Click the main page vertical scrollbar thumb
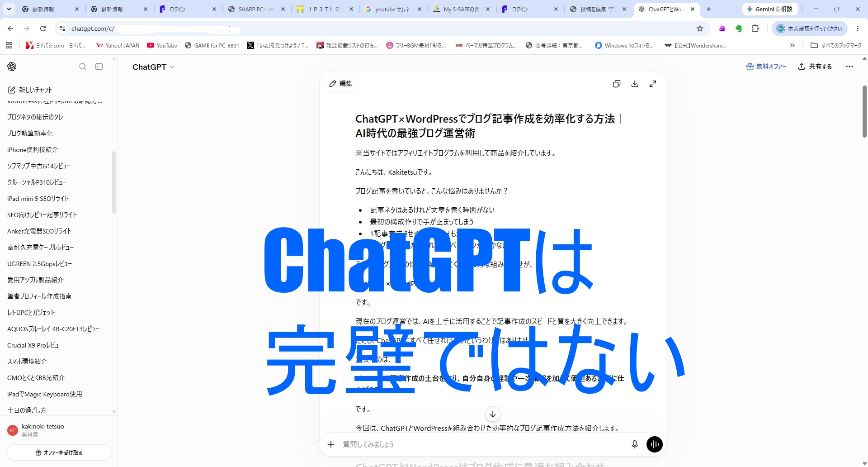868x467 pixels. 864,111
